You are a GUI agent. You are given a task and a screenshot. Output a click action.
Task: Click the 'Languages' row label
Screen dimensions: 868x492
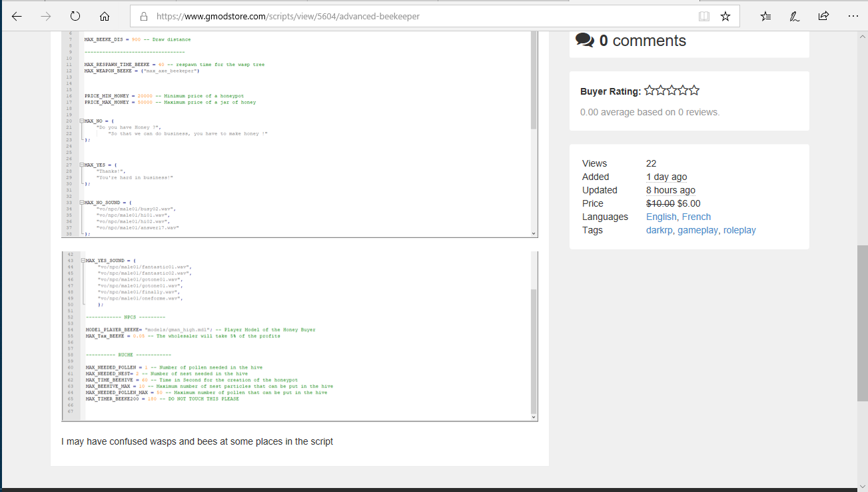tap(605, 217)
